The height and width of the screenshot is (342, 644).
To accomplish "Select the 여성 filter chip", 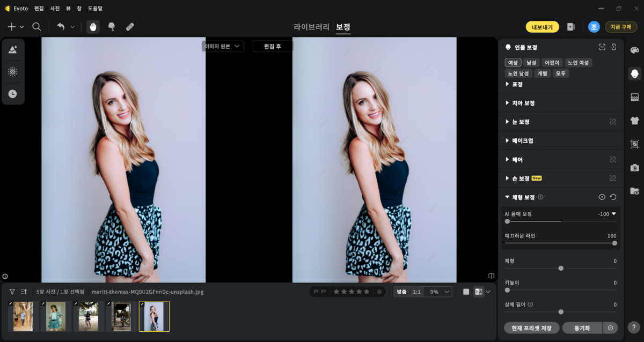I will coord(513,63).
